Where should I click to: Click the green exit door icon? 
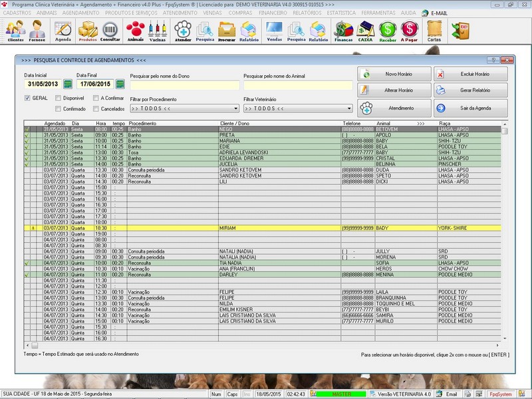point(460,30)
